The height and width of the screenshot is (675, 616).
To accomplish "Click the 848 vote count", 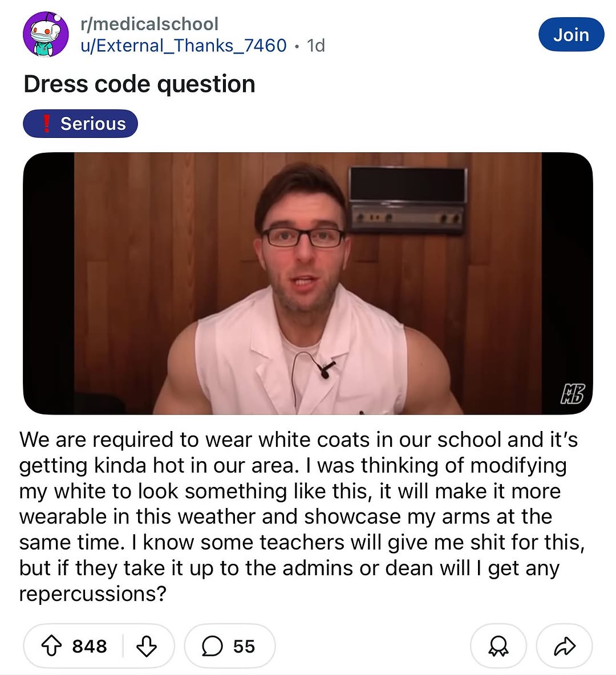I will click(x=89, y=646).
